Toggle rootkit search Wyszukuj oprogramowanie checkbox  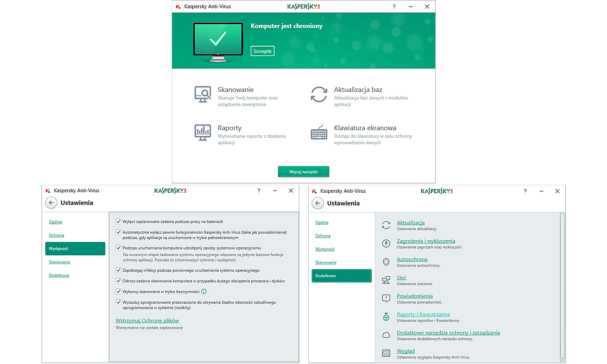pyautogui.click(x=118, y=302)
